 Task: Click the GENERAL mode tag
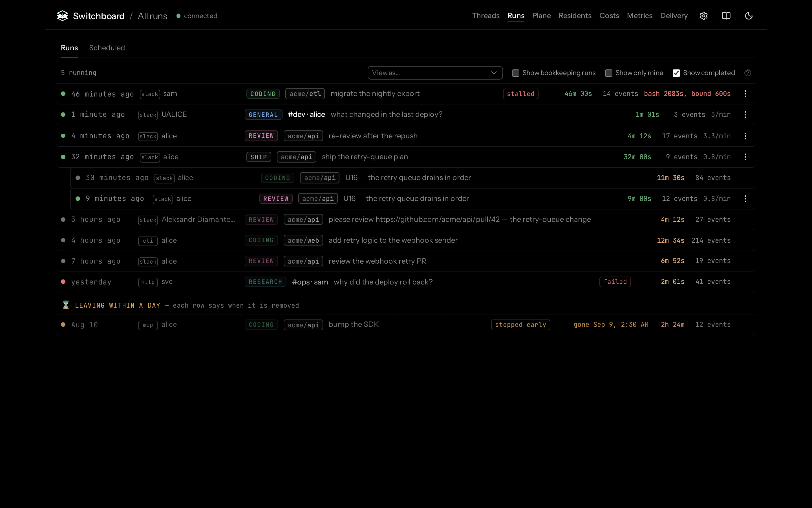coord(263,115)
